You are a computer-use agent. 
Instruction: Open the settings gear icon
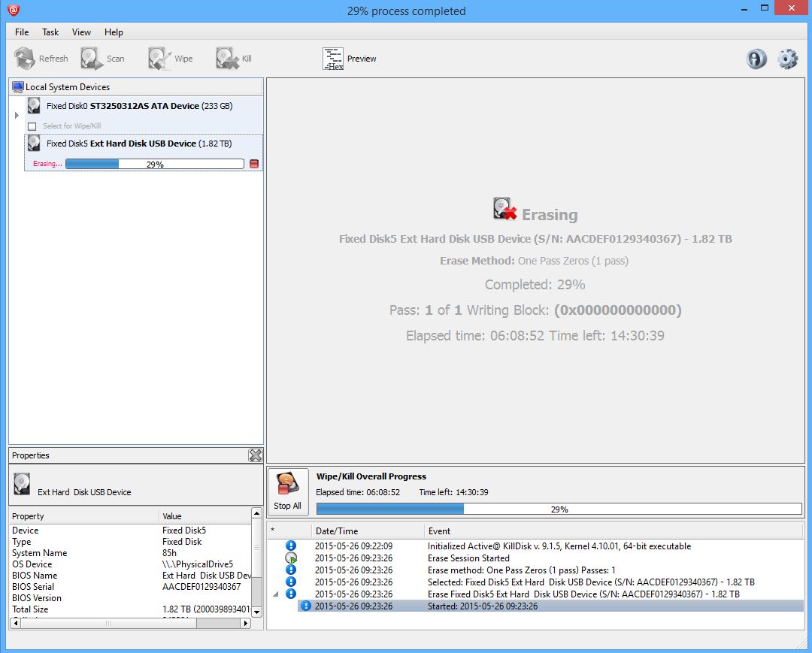point(788,59)
